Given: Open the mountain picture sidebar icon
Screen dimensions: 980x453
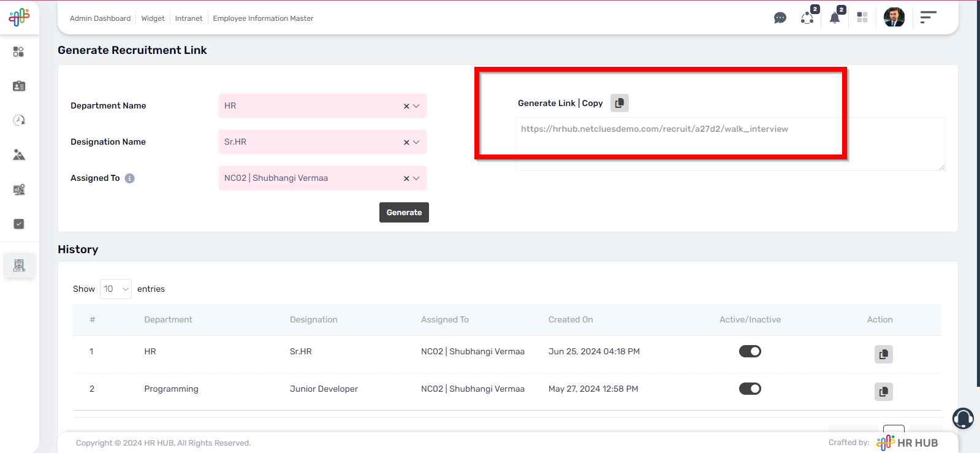Looking at the screenshot, I should (x=19, y=155).
